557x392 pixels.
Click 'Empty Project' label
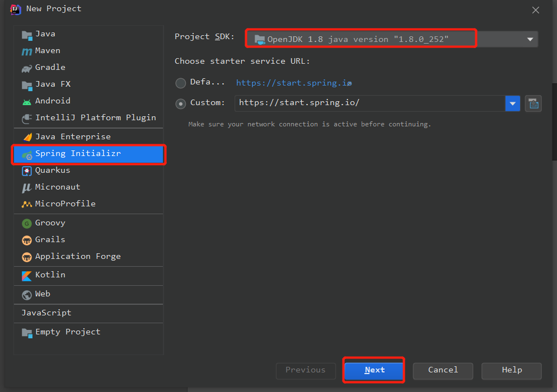click(68, 332)
